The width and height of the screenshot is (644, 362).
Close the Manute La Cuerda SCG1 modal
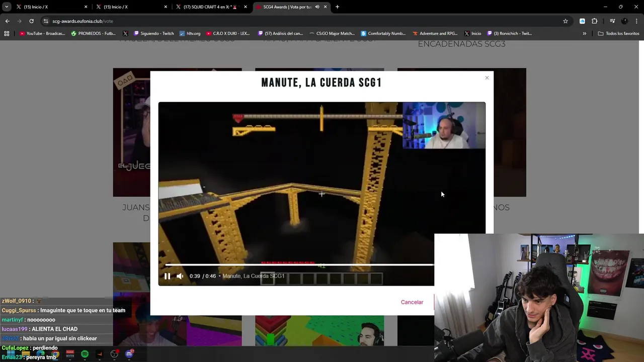click(x=487, y=78)
